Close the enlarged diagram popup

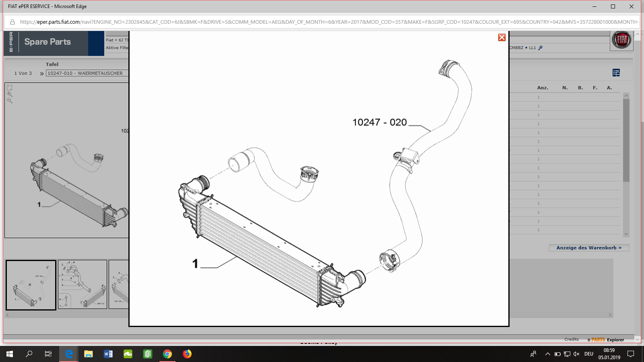[502, 37]
